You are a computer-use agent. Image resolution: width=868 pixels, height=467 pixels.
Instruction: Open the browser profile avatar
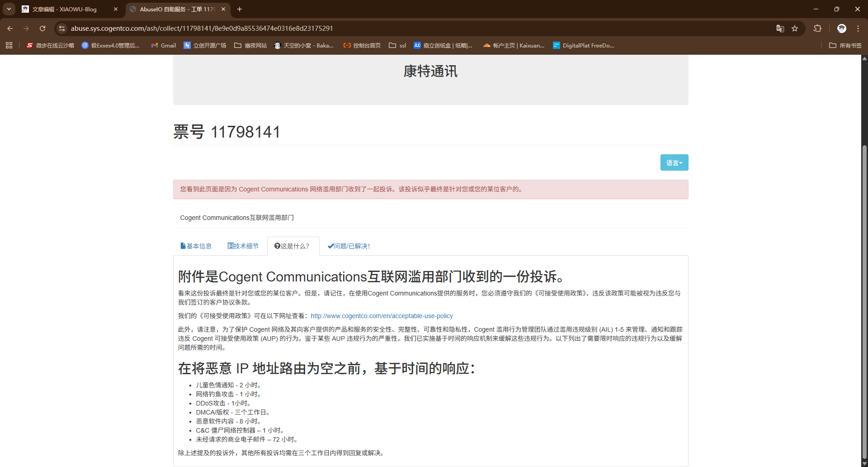tap(841, 29)
